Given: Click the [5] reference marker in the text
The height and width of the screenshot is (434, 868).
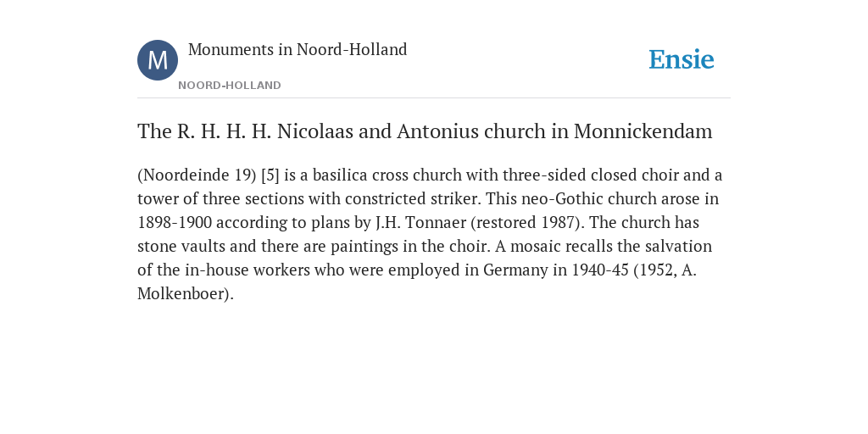Looking at the screenshot, I should click(270, 175).
